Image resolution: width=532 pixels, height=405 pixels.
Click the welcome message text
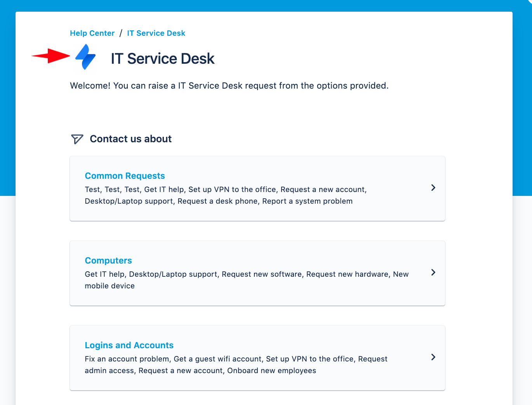click(229, 86)
